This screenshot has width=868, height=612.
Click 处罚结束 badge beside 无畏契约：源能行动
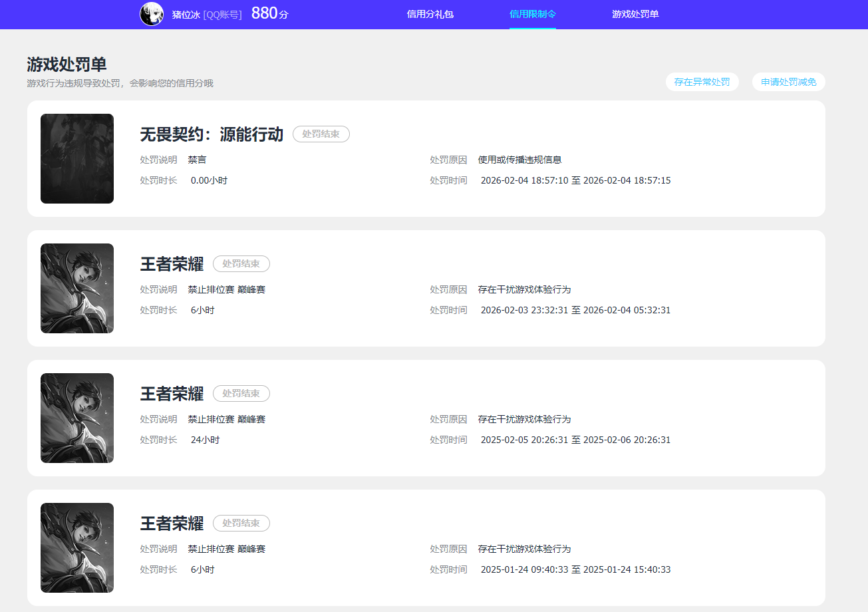pos(321,134)
